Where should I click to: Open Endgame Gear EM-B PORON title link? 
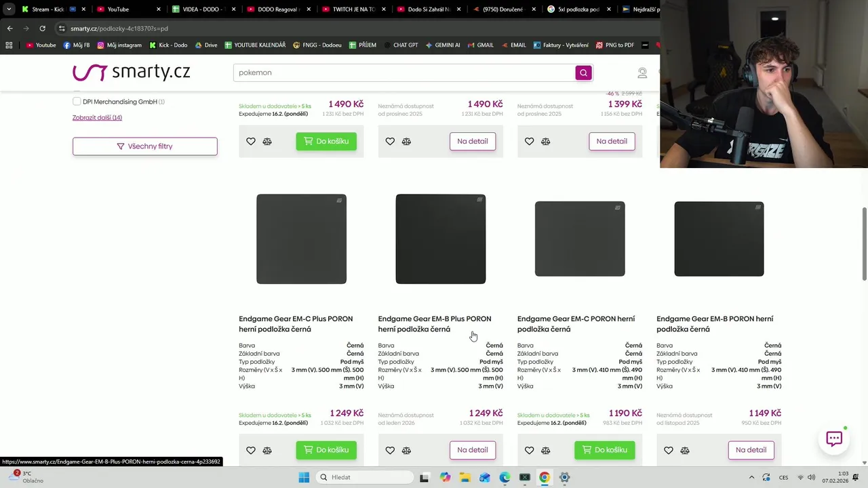click(715, 324)
